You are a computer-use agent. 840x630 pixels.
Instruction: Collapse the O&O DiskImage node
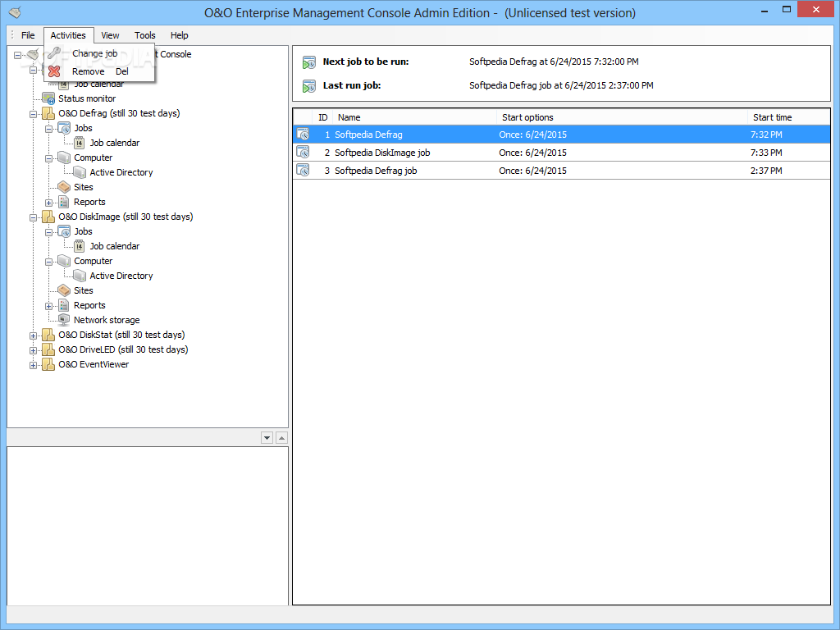point(33,217)
